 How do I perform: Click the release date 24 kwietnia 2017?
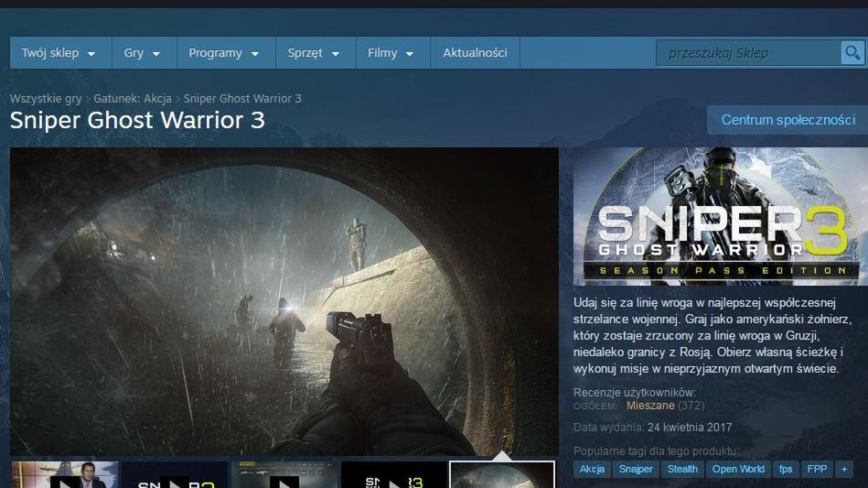click(x=690, y=428)
